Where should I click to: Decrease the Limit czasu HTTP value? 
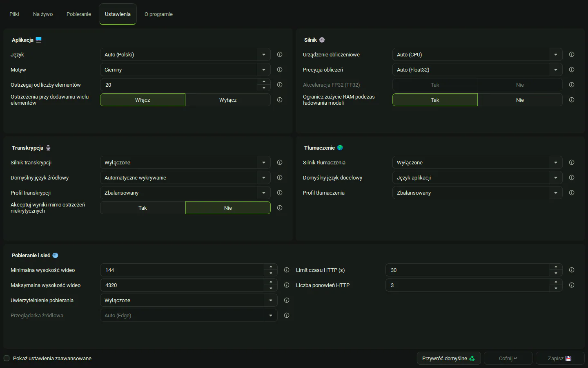pos(556,273)
